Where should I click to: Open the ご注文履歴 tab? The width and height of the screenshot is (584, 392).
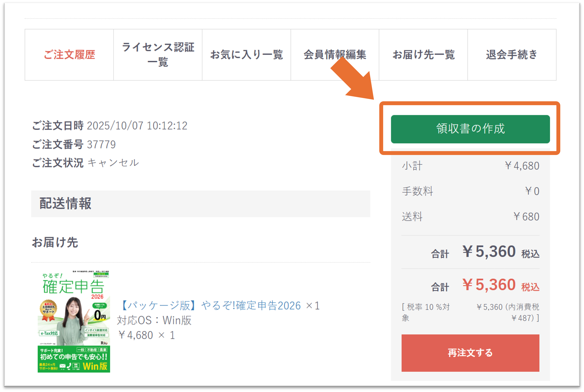tap(69, 55)
